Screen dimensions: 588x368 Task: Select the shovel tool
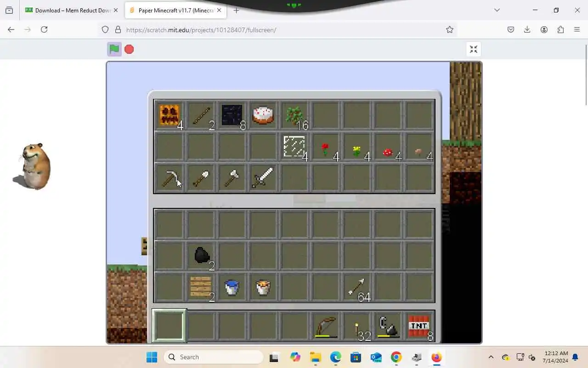(x=201, y=178)
